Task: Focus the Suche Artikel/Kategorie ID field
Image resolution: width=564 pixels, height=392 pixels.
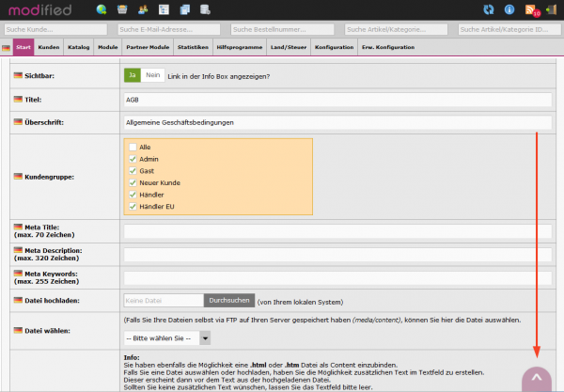Action: [x=509, y=29]
